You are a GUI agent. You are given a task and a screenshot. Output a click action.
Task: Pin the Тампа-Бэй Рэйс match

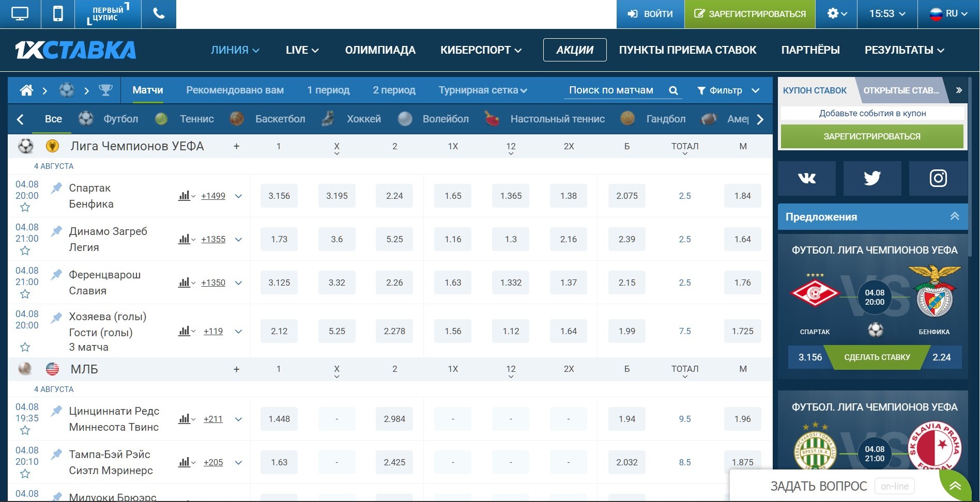coord(56,454)
